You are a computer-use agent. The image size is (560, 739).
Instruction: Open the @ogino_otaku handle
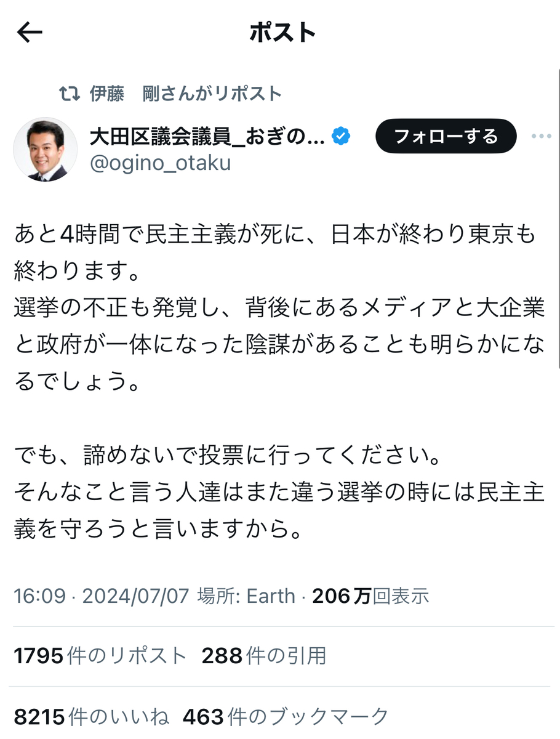click(161, 163)
